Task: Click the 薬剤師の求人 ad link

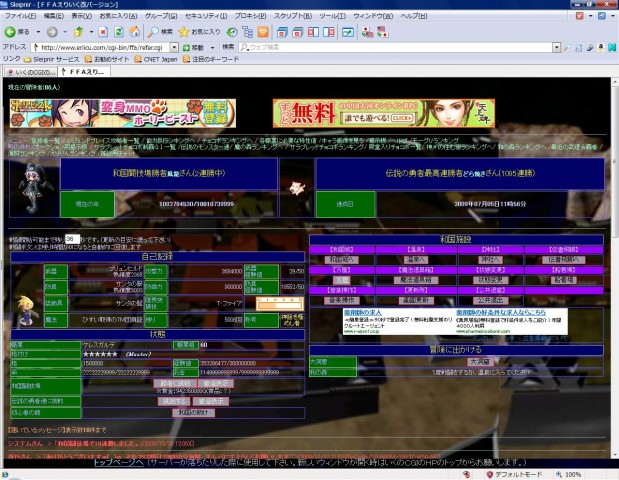Action: pos(362,312)
